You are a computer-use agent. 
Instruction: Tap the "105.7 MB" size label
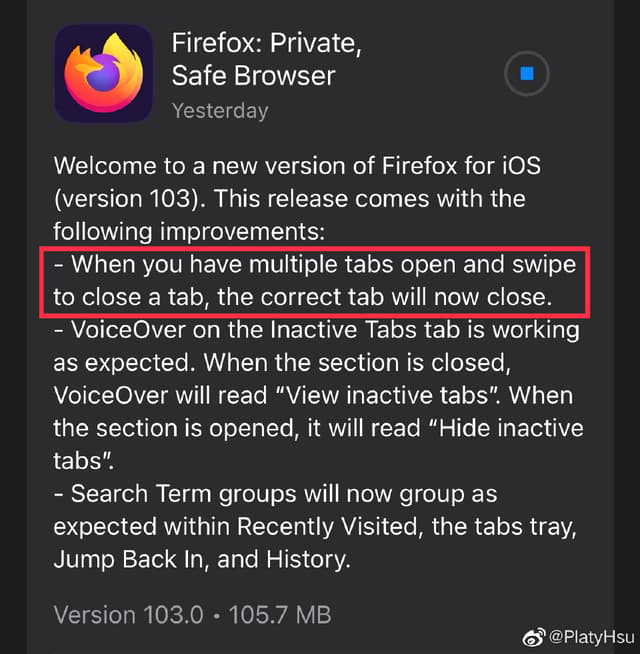(280, 615)
